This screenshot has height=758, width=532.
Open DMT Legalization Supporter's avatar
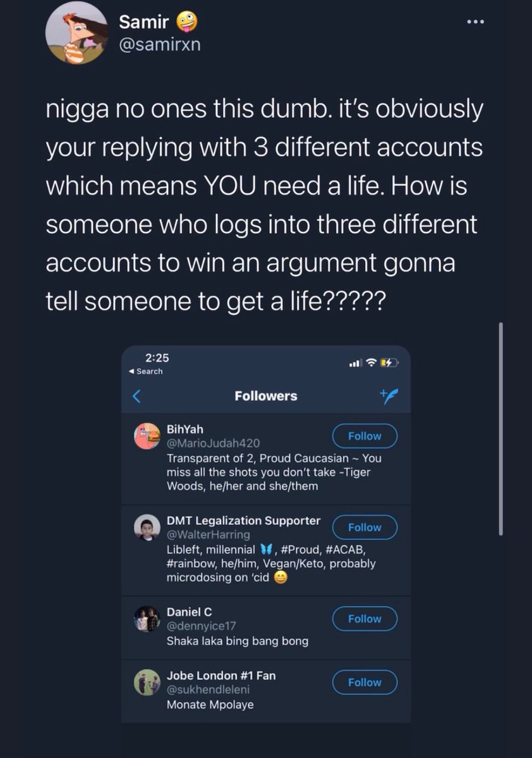147,527
